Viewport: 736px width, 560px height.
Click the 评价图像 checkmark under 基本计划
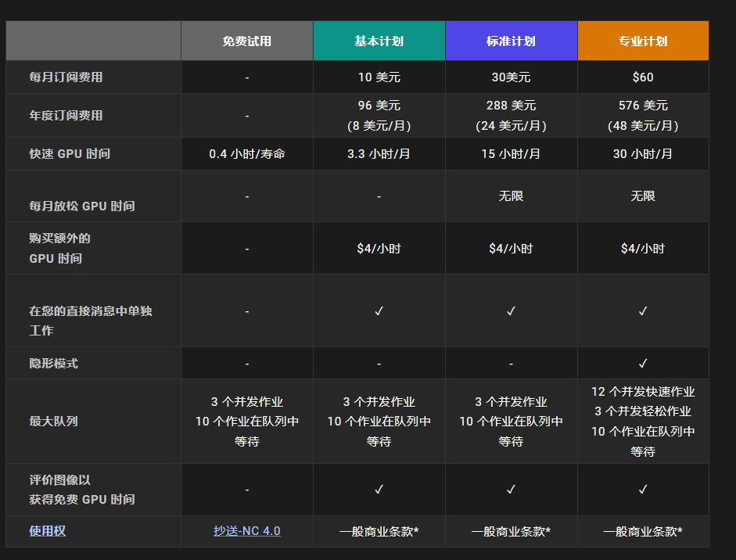[379, 490]
